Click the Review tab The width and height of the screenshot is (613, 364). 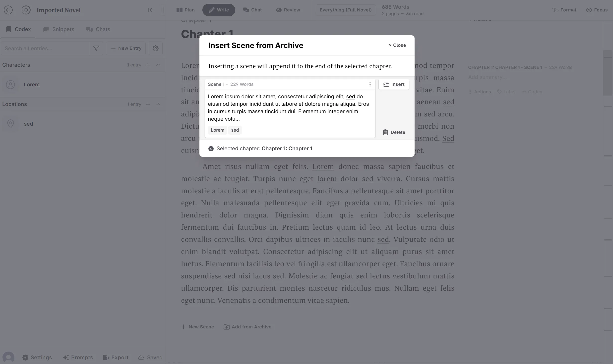(288, 10)
